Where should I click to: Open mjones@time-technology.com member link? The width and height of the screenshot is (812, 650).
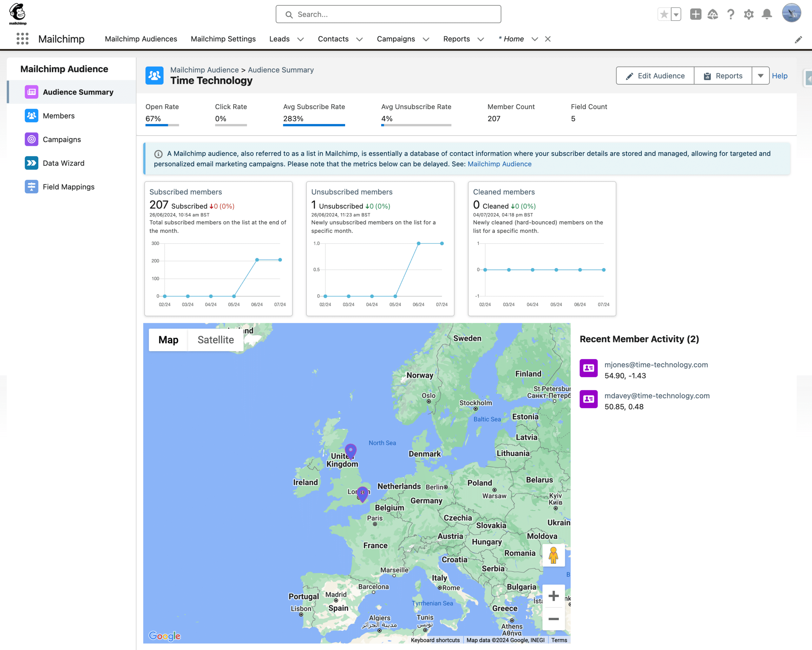pyautogui.click(x=656, y=365)
